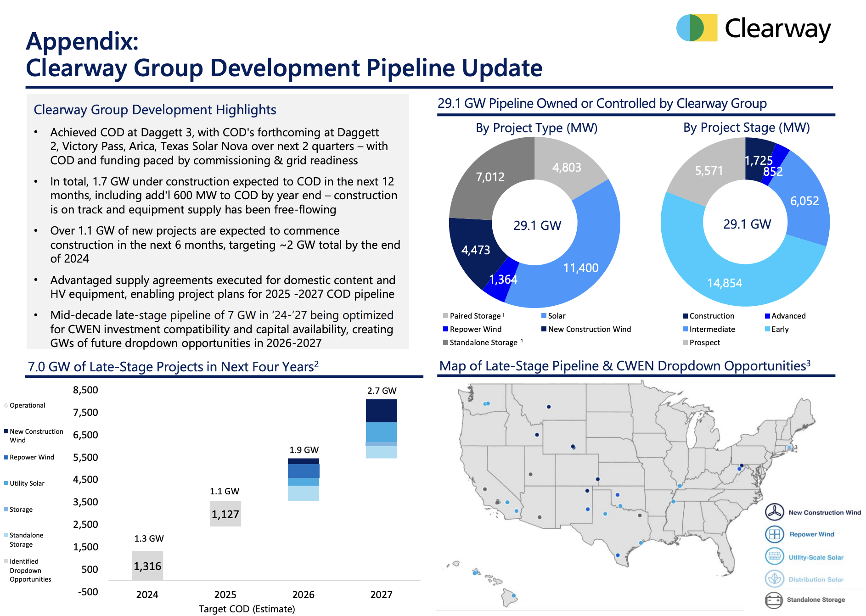This screenshot has width=866, height=616.
Task: Expand the Identified Dropdown Opportunities legend
Action: [24, 570]
